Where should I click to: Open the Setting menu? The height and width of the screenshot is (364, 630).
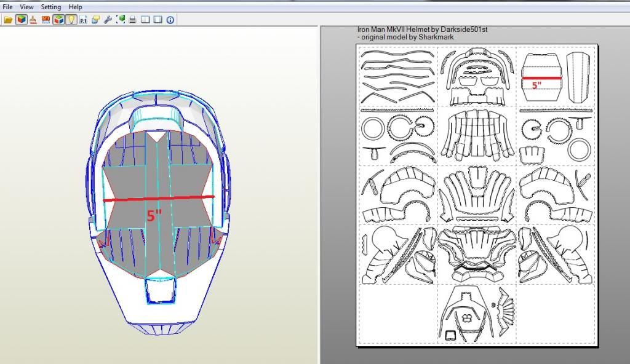click(x=50, y=7)
